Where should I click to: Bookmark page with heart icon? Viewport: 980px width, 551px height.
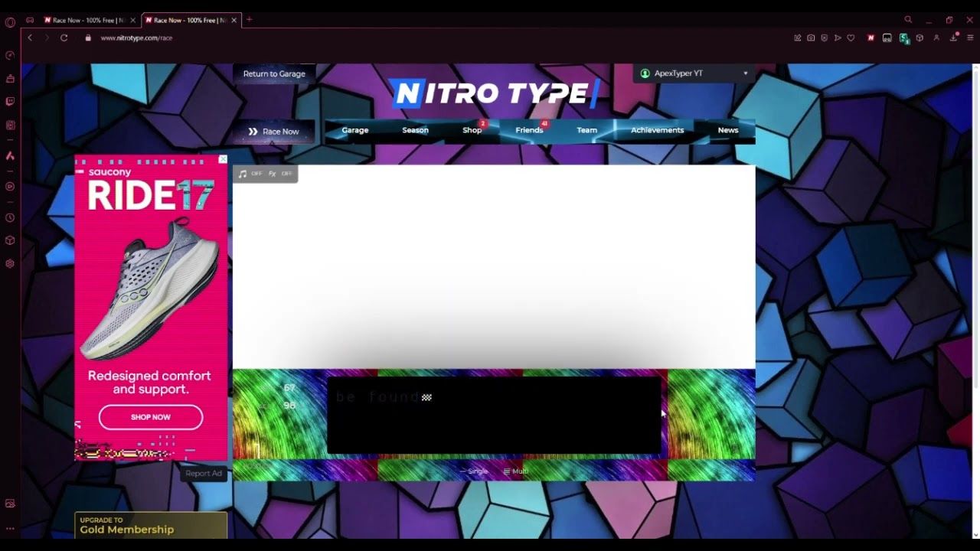[851, 37]
